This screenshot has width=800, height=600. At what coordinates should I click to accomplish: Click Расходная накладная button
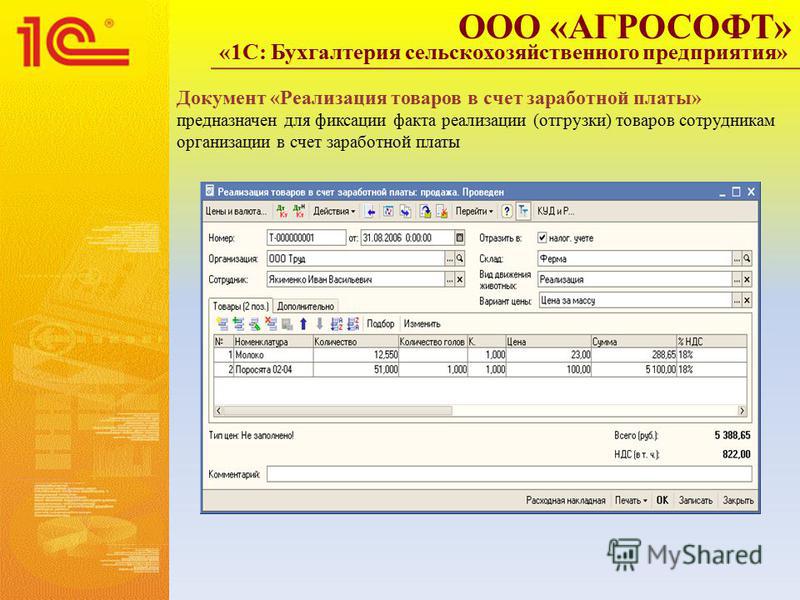coord(566,501)
